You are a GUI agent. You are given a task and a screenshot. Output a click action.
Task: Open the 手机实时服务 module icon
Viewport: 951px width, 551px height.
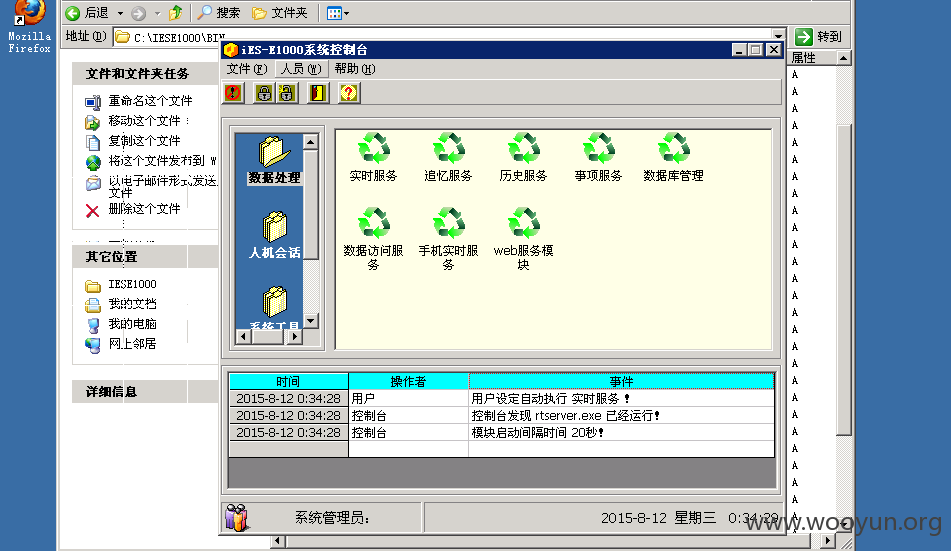click(x=448, y=238)
